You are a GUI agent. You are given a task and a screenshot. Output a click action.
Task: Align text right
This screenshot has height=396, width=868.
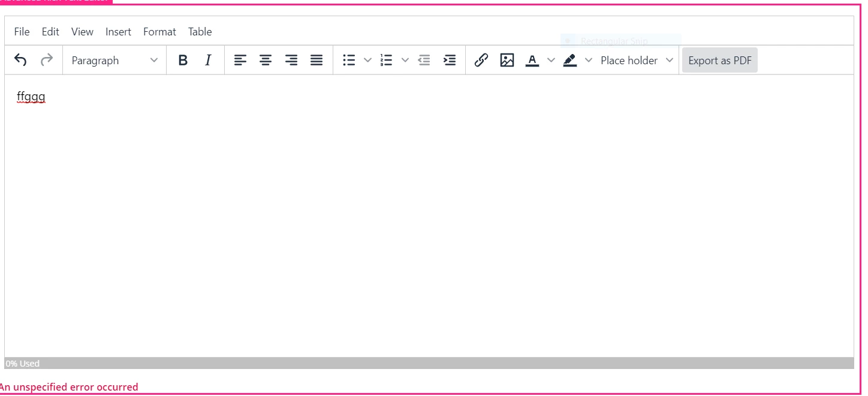pyautogui.click(x=291, y=60)
